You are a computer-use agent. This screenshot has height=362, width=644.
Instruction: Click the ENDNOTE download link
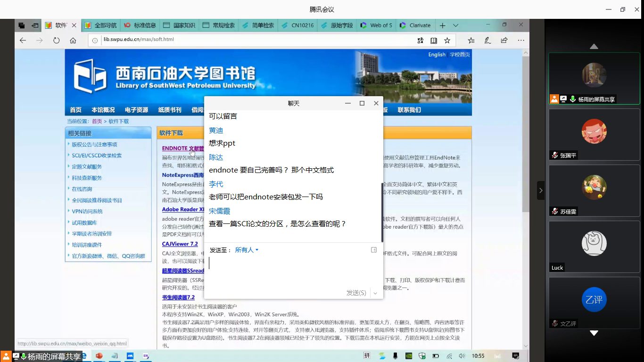click(x=183, y=148)
